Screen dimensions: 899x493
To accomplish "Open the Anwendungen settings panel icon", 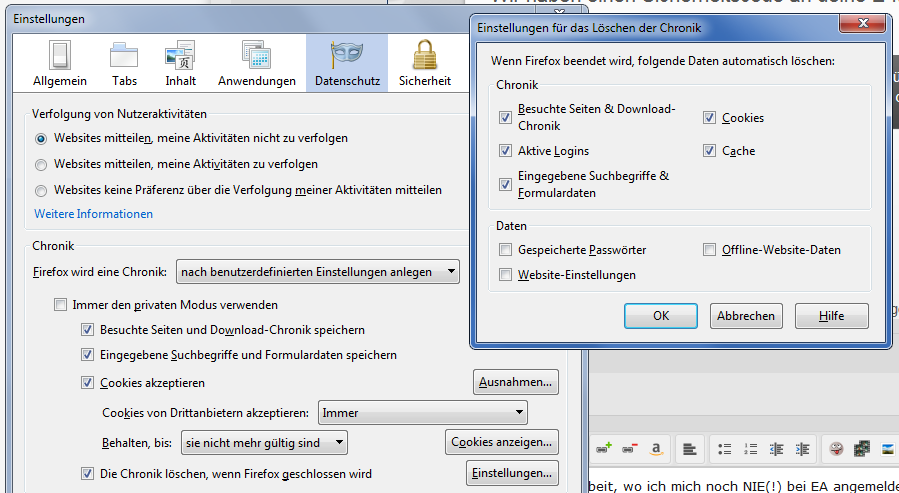I will pos(256,55).
